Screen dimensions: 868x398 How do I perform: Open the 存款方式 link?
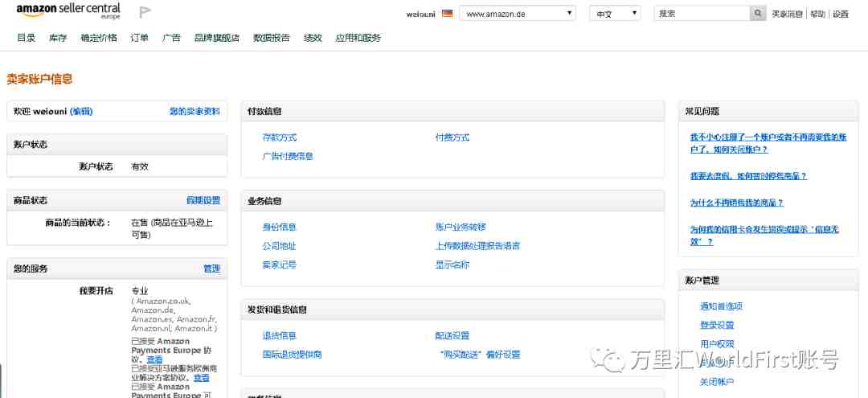(x=280, y=137)
